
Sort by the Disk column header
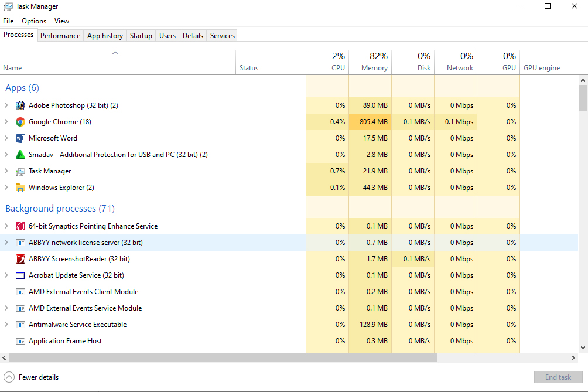(x=413, y=62)
